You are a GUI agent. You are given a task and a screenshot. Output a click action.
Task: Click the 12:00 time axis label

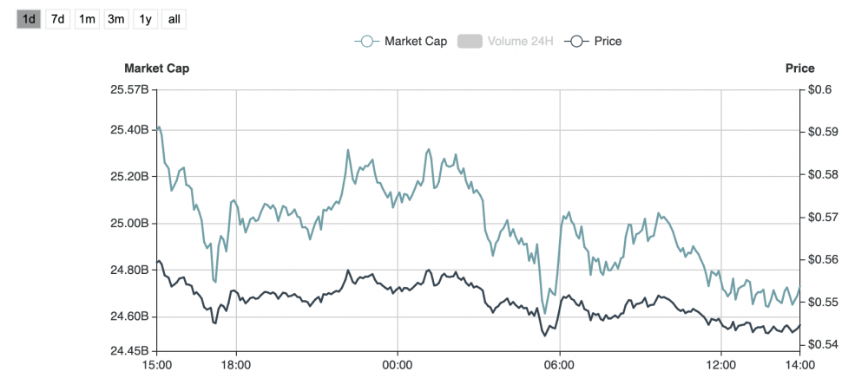click(721, 365)
